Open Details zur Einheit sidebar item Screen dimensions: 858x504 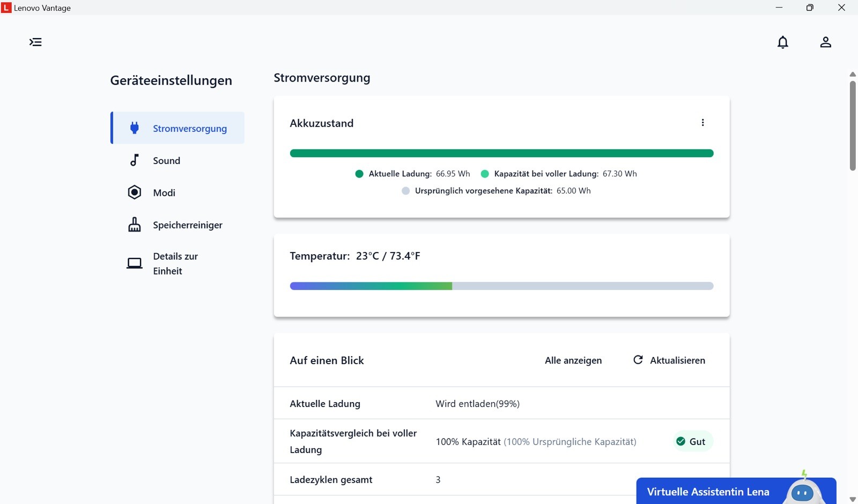177,263
